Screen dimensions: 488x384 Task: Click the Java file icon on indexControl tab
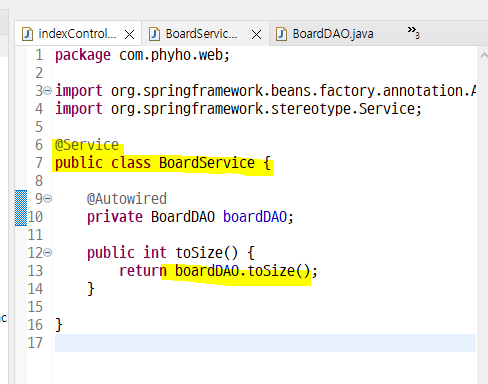point(27,34)
